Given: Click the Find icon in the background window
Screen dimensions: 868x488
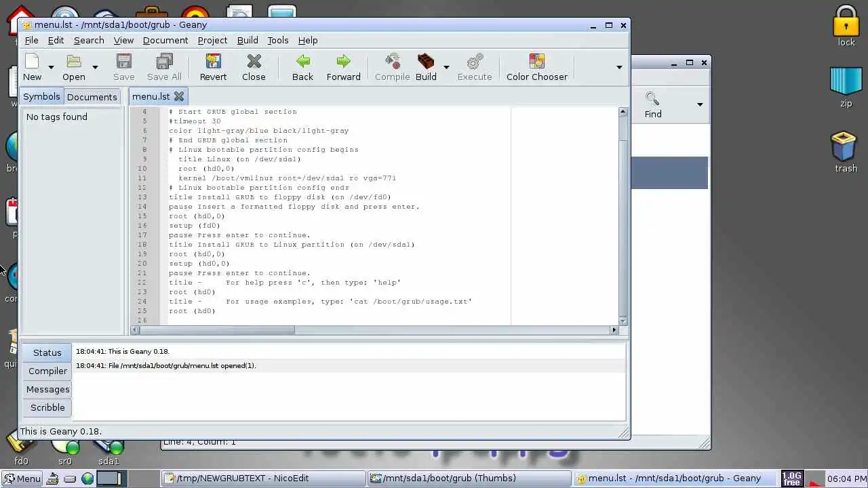Looking at the screenshot, I should point(652,99).
